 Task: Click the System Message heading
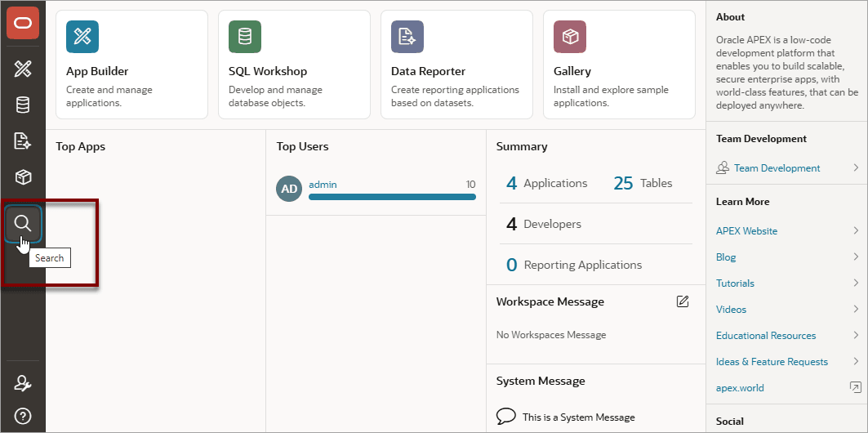[541, 381]
